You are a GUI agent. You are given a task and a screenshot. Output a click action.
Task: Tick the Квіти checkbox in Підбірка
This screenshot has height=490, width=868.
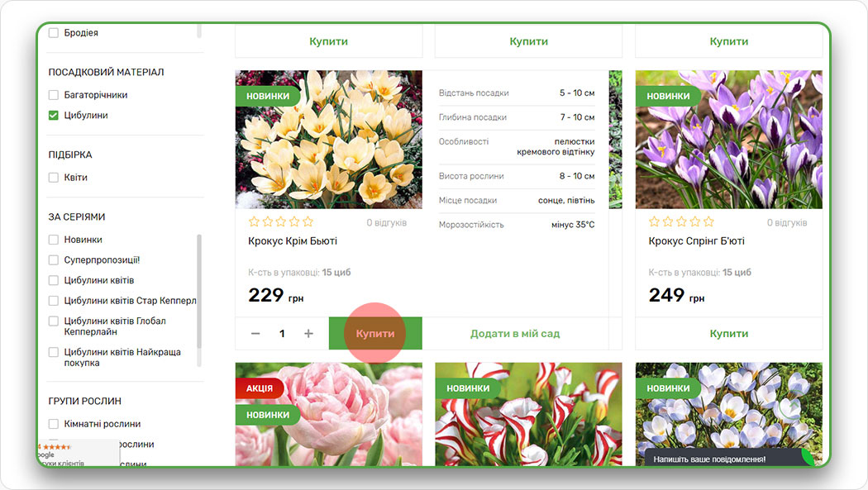point(54,178)
